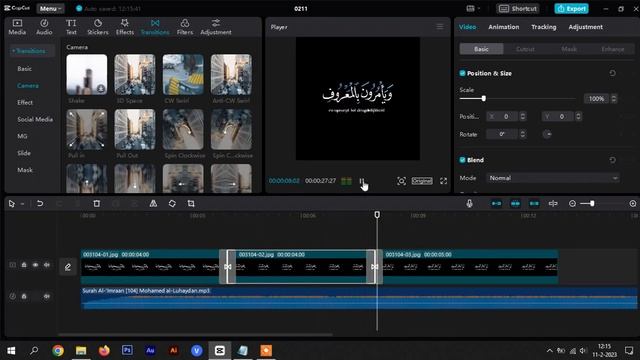This screenshot has height=360, width=640.
Task: Toggle auto snapping icon
Action: [515, 203]
